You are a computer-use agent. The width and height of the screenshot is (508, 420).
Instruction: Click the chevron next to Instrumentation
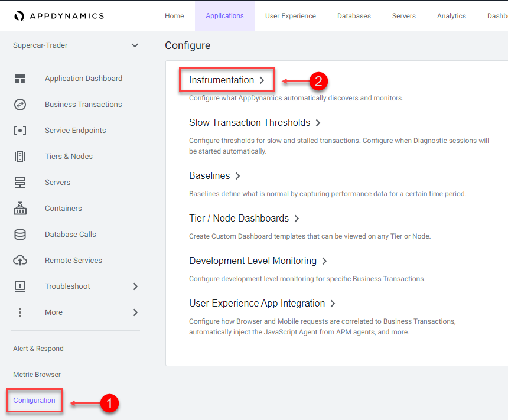[x=262, y=80]
